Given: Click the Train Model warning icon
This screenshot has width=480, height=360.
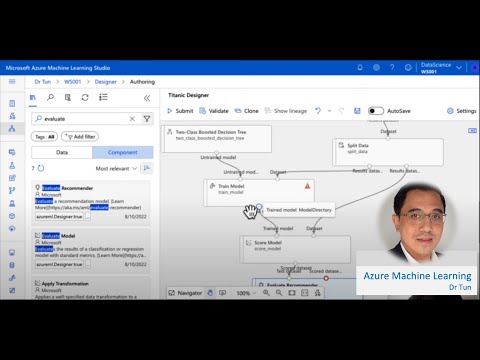Looking at the screenshot, I should [x=307, y=186].
